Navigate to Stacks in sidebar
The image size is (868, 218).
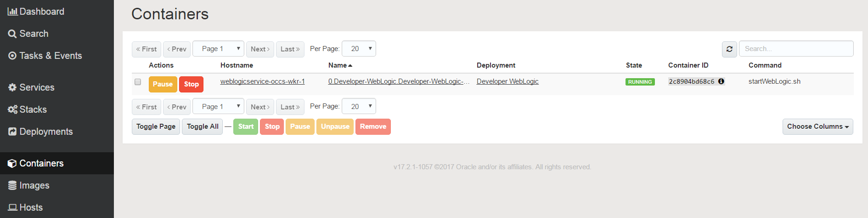pos(28,109)
